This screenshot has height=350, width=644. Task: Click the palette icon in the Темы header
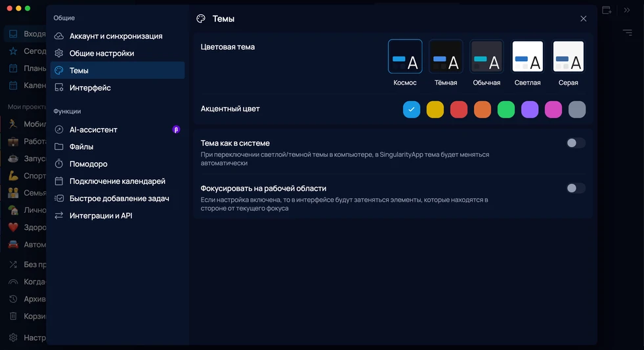201,18
